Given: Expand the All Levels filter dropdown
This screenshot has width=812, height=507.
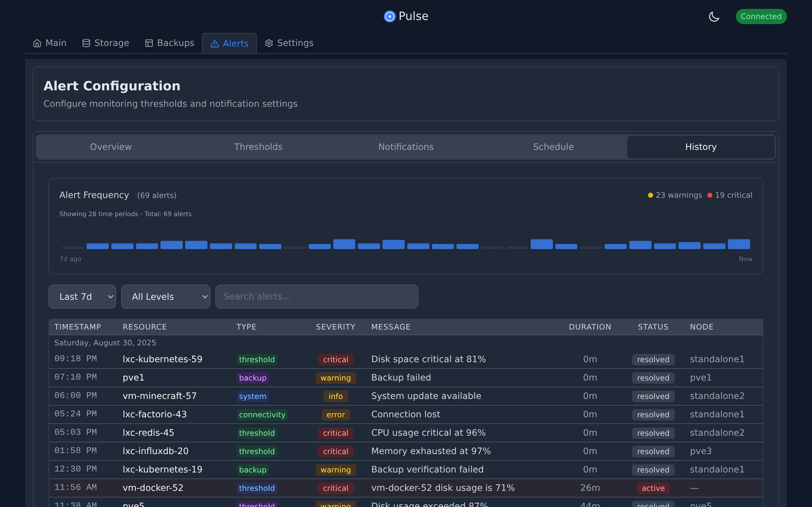Looking at the screenshot, I should click(x=166, y=296).
